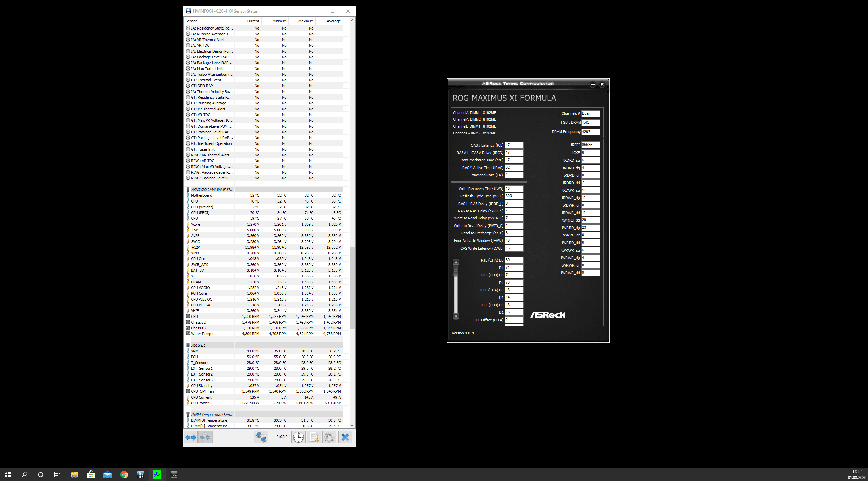This screenshot has width=868, height=481.
Task: Click the shrink columns arrows button in HWiNFO
Action: pos(205,437)
